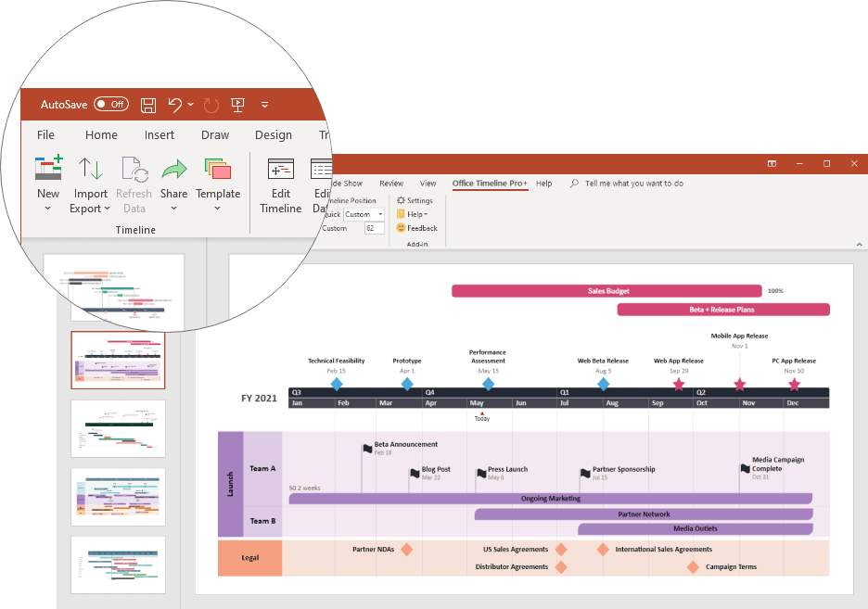868x609 pixels.
Task: Expand the Quick Access Toolbar customize arrow
Action: pos(264,105)
